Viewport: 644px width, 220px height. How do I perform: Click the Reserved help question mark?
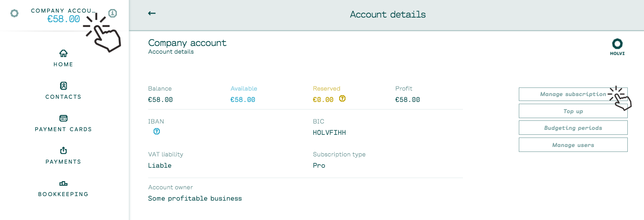pyautogui.click(x=342, y=98)
